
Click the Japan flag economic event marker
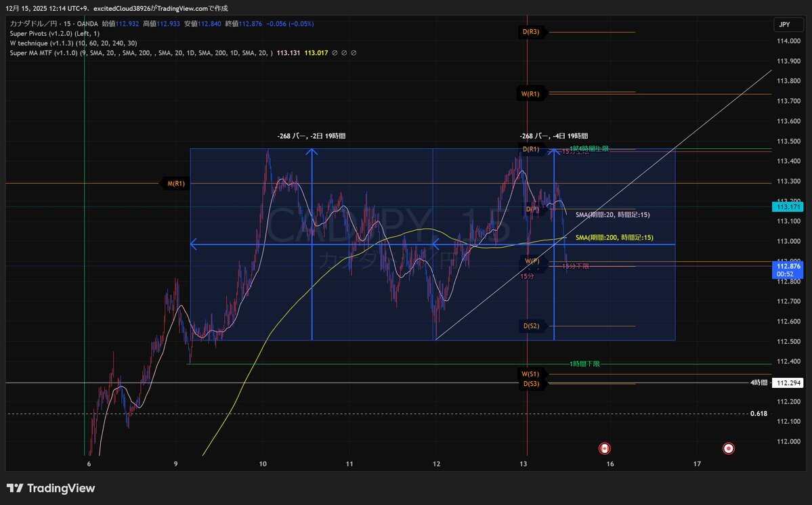click(729, 448)
